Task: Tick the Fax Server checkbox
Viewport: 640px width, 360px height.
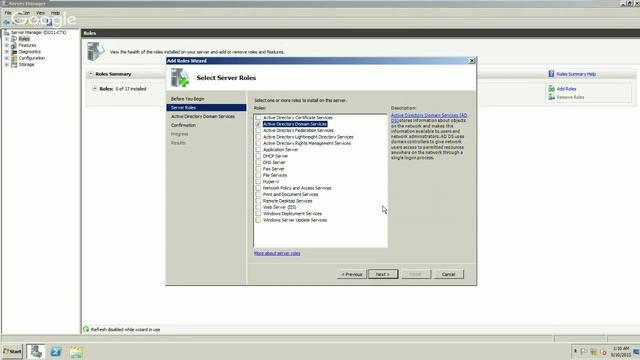Action: click(258, 169)
